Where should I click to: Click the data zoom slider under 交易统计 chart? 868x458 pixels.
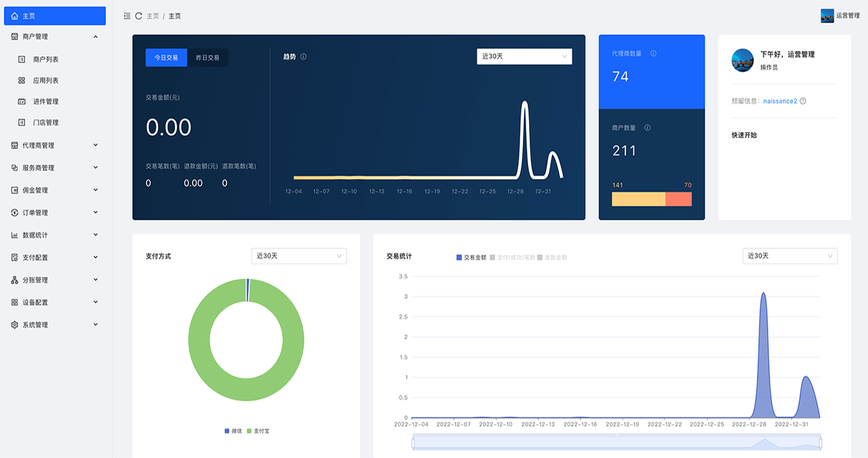616,442
